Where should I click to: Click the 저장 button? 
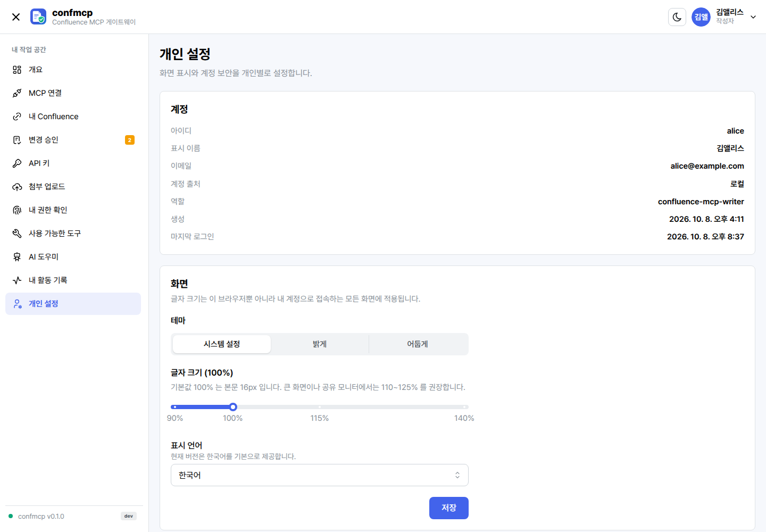click(449, 508)
